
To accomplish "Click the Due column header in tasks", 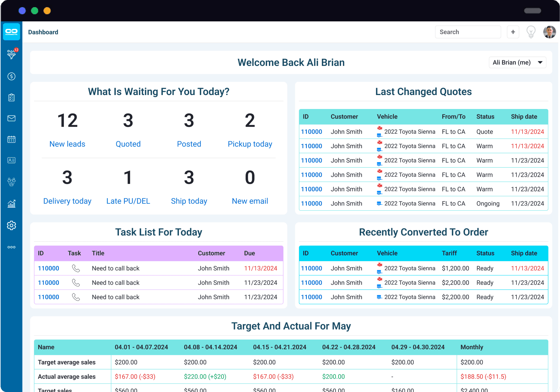I will (x=249, y=253).
